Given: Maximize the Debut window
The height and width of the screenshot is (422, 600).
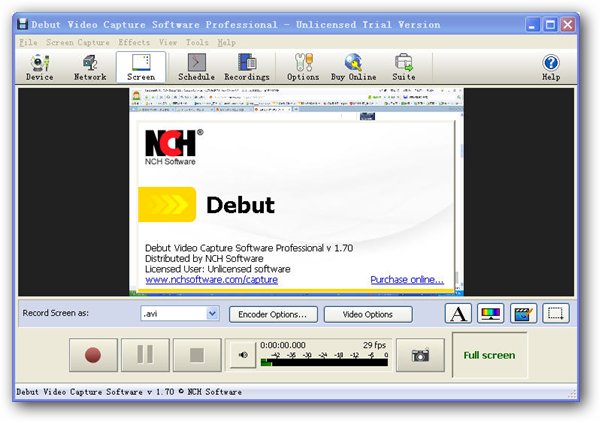Looking at the screenshot, I should click(550, 25).
